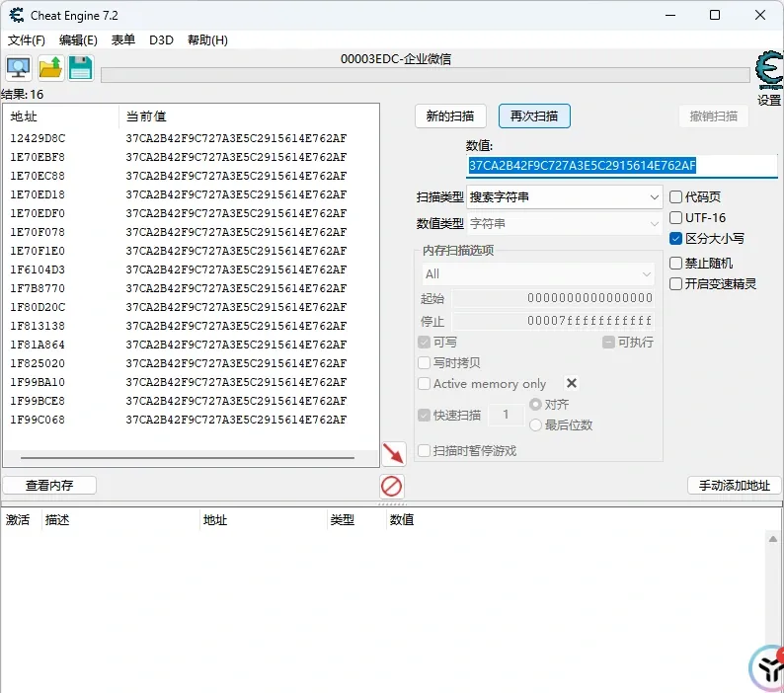Select result row 1E70ED18
Screen dimensions: 784x693
click(191, 194)
